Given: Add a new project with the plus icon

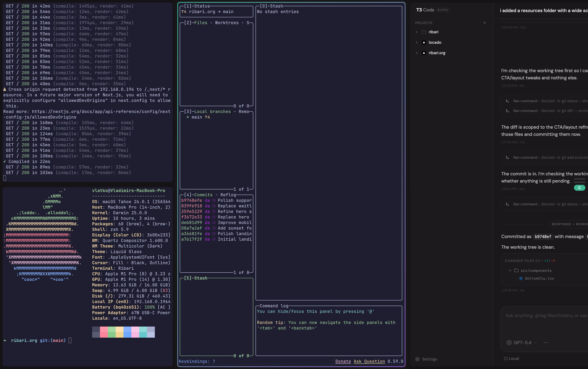Looking at the screenshot, I should pos(484,23).
